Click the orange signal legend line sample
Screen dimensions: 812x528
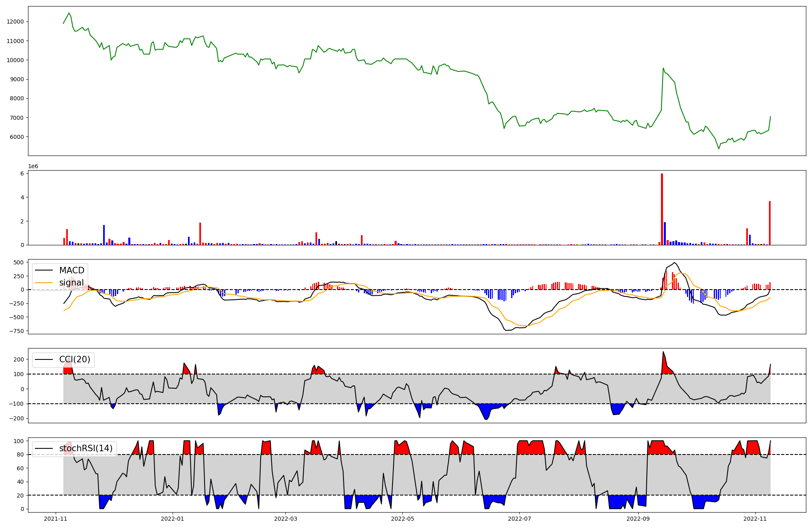click(44, 283)
